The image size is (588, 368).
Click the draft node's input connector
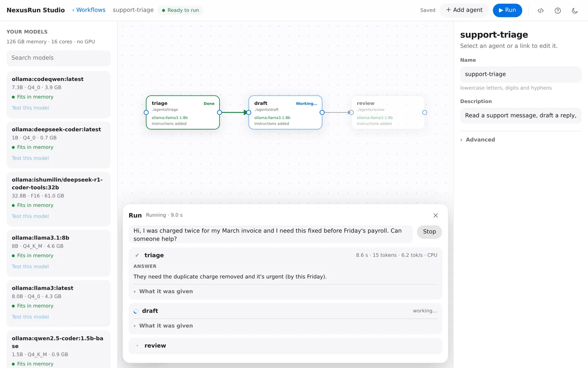point(249,113)
